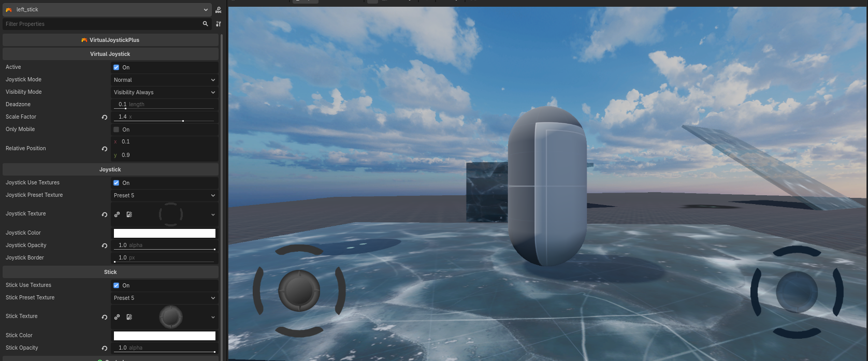Expand Joystick Texture resource arrow

(213, 214)
